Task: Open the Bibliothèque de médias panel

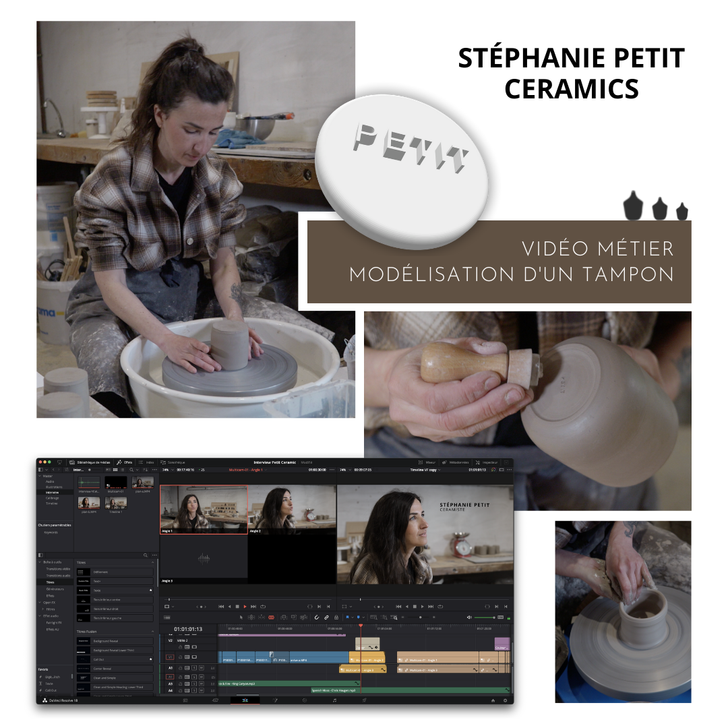Action: coord(90,462)
